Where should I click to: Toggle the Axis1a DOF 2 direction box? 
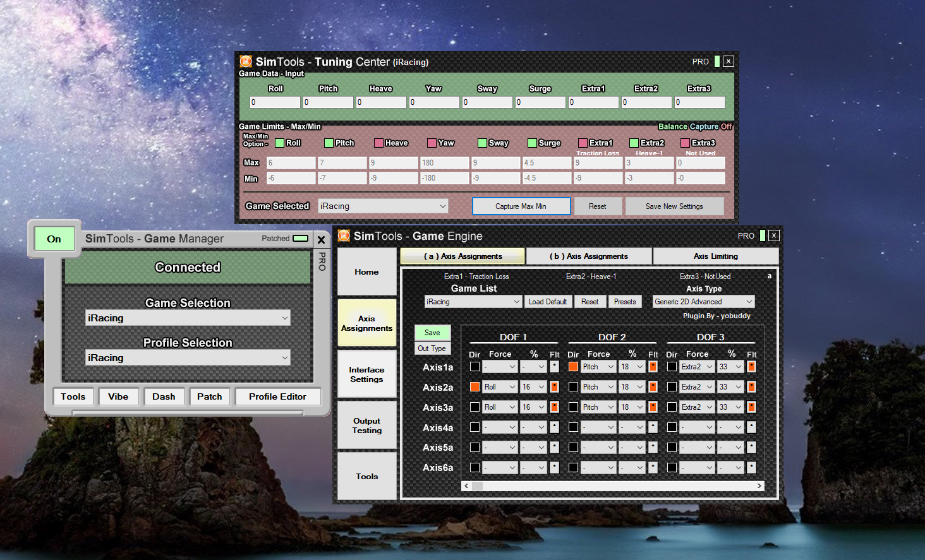click(x=573, y=366)
